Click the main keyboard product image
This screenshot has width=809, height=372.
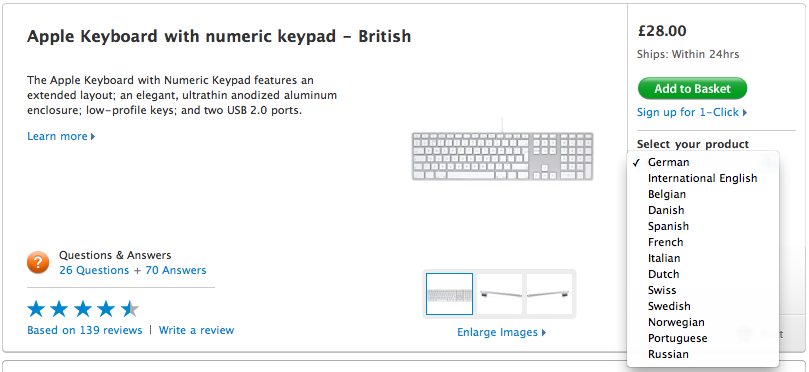(502, 155)
